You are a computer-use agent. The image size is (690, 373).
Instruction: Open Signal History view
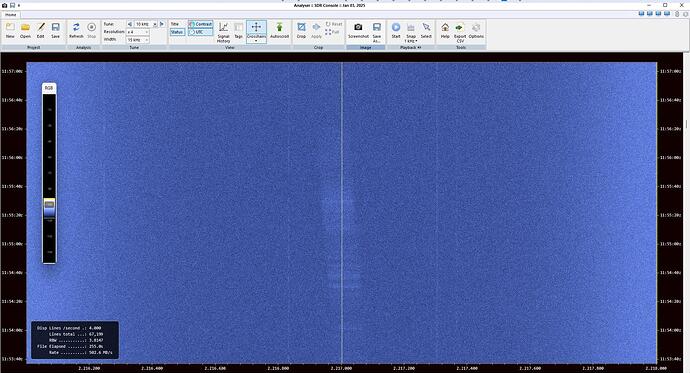pyautogui.click(x=224, y=32)
